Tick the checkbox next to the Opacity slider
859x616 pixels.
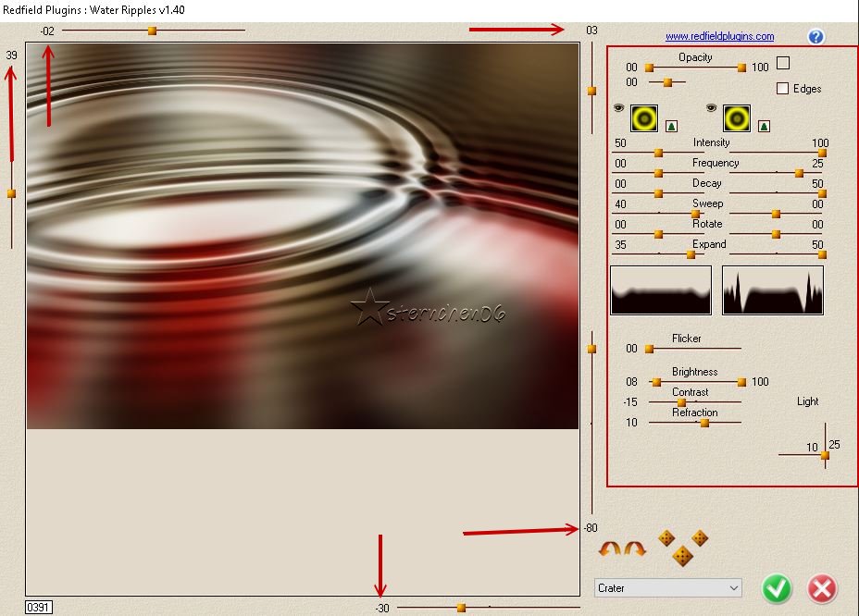783,63
